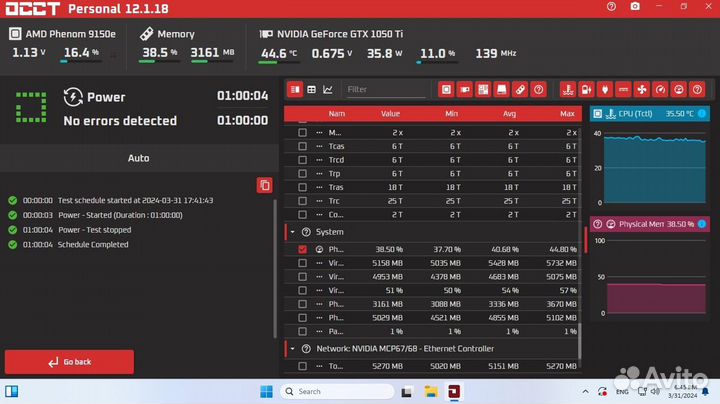Click the OCCT taskbar icon

[454, 392]
